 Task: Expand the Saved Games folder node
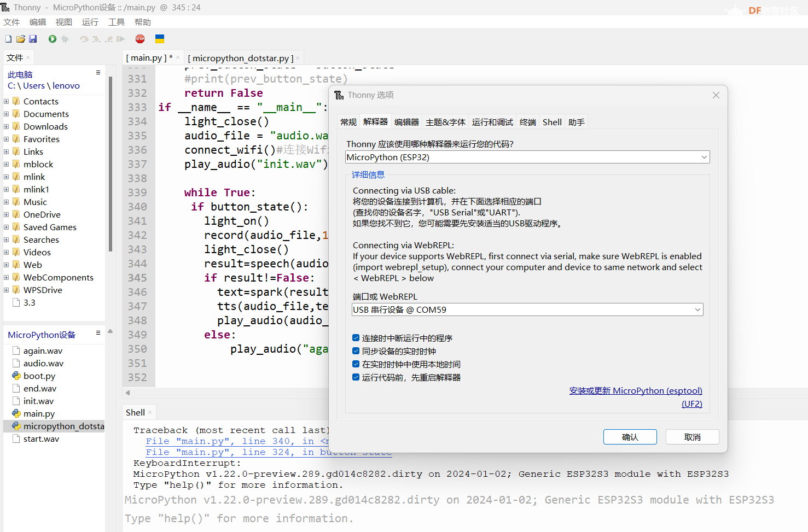point(7,227)
